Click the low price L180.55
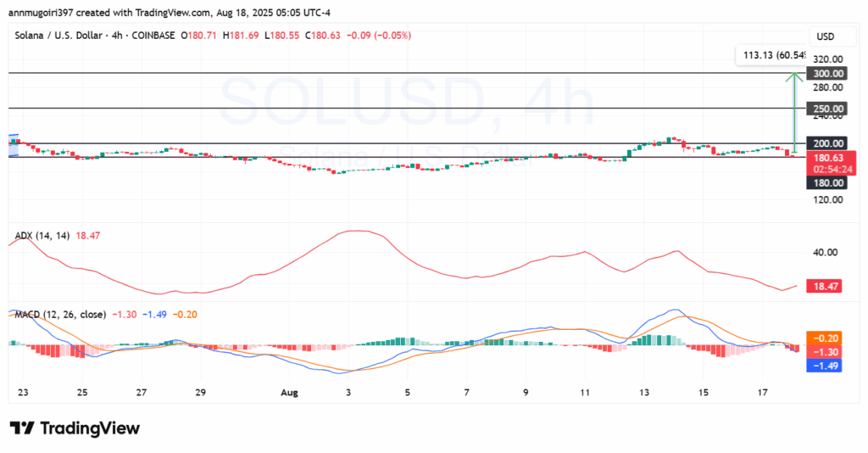This screenshot has height=453, width=868. click(x=281, y=36)
